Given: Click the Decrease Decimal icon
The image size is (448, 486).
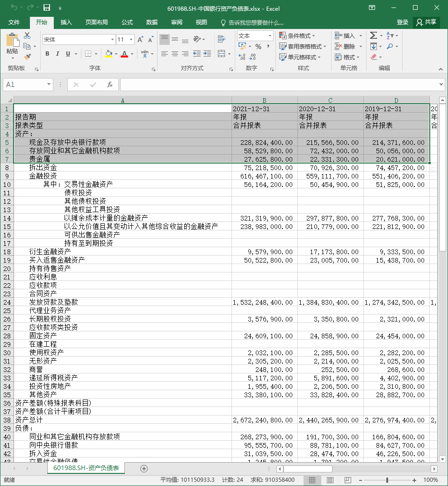Looking at the screenshot, I should (253, 57).
